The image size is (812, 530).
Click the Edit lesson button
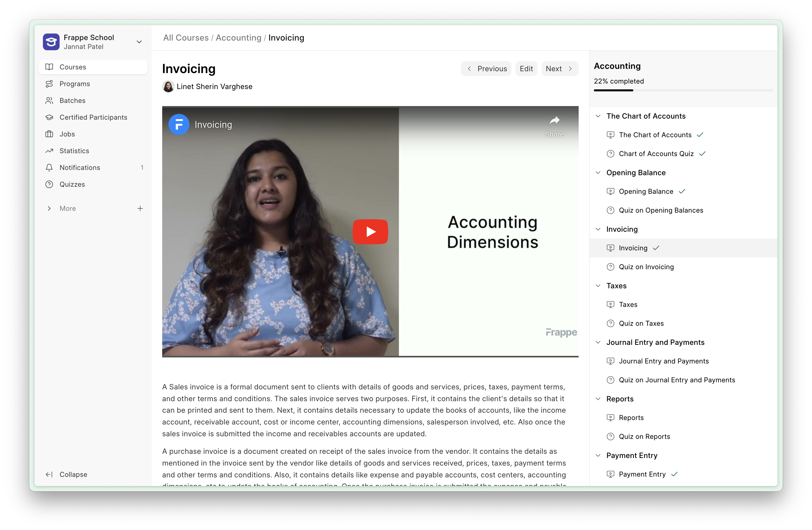click(526, 69)
